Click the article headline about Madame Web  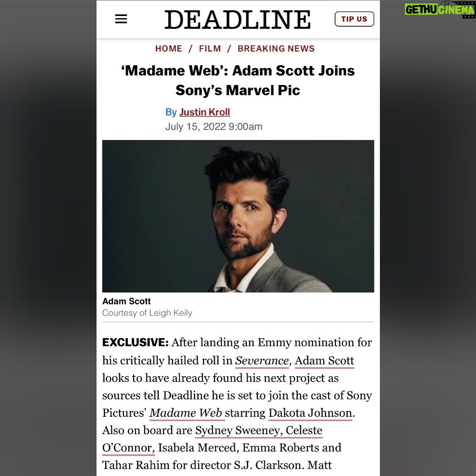point(238,80)
